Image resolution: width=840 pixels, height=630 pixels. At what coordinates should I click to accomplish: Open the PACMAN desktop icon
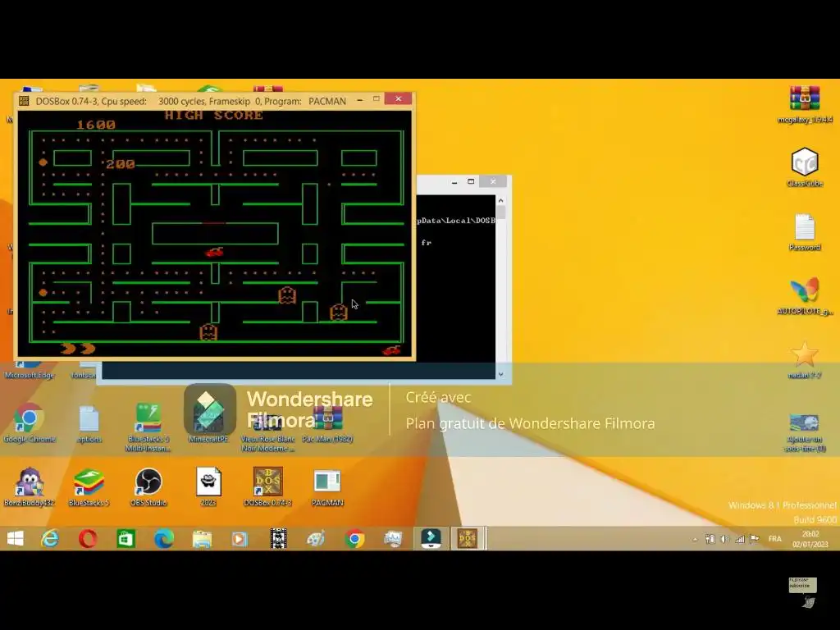[327, 486]
